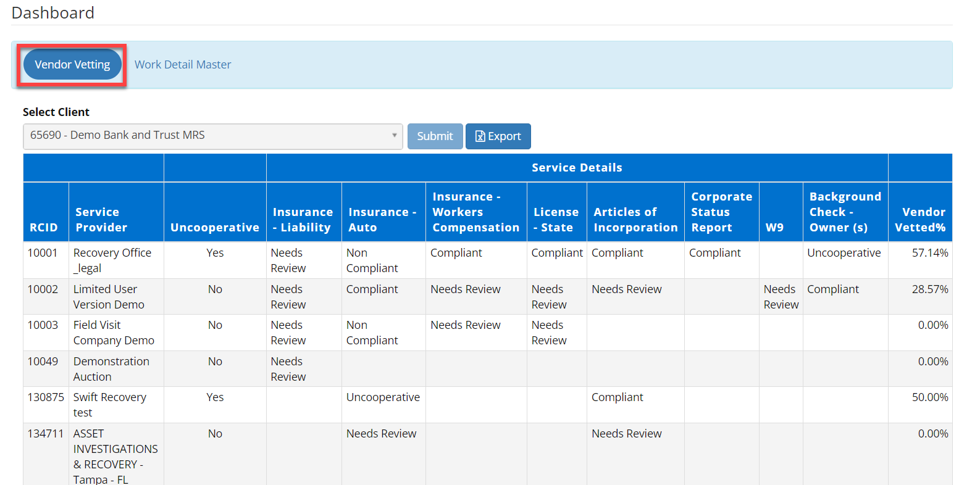980x485 pixels.
Task: Click Compliant auto insurance for 10002
Action: 383,297
